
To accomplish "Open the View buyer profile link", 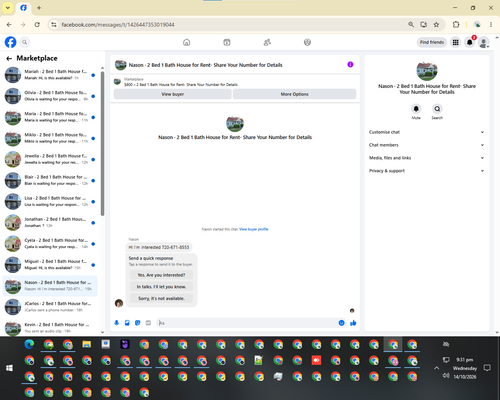I will pos(254,229).
